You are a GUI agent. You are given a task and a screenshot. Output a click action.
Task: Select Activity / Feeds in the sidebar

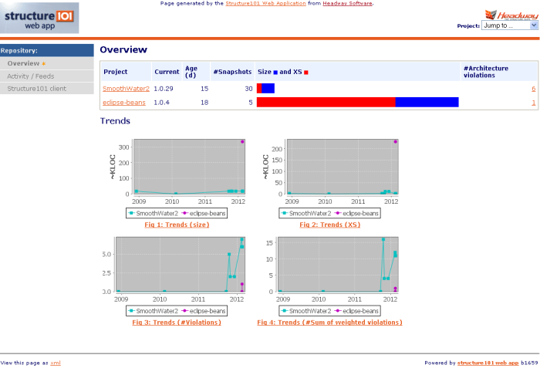click(47, 76)
